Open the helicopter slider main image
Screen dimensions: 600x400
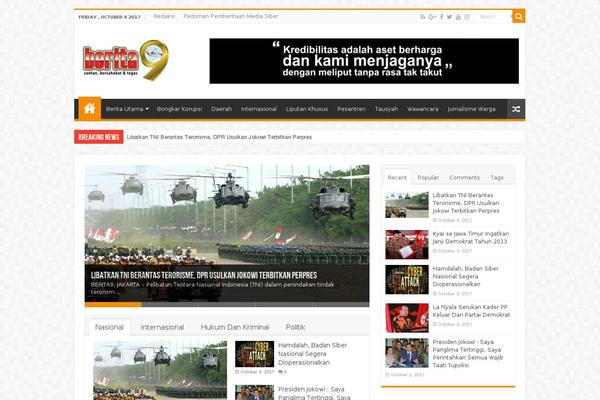227,214
